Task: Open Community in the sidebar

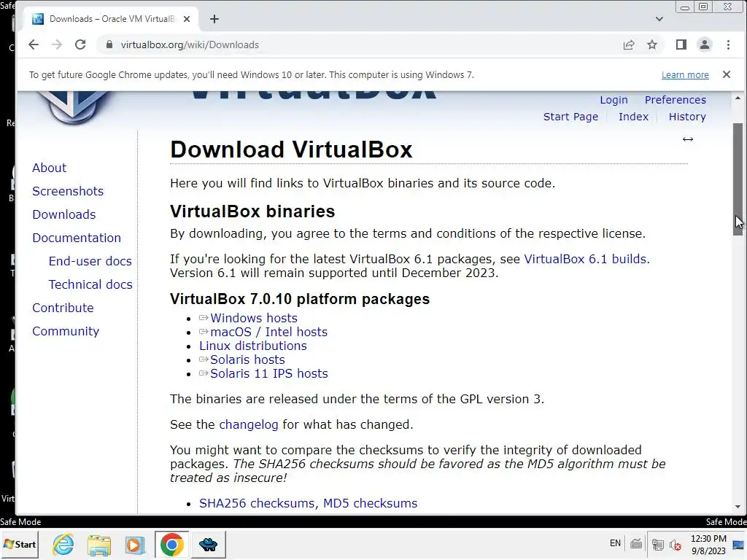Action: point(66,331)
